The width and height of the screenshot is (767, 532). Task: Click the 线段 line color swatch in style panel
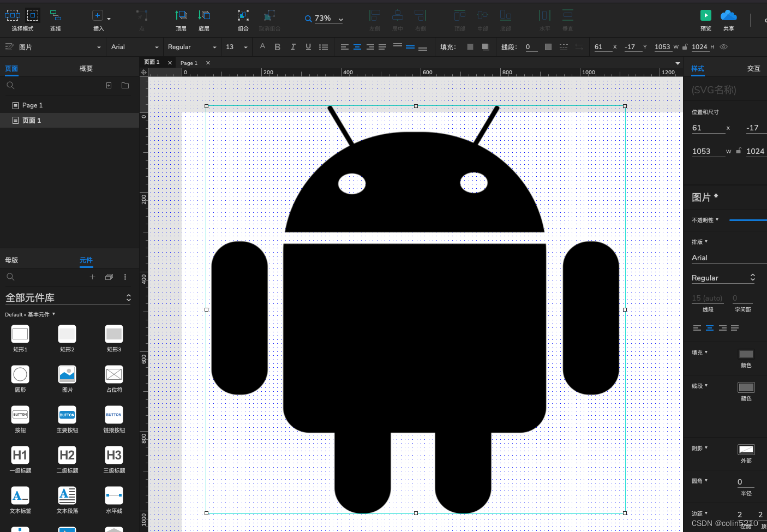click(746, 387)
